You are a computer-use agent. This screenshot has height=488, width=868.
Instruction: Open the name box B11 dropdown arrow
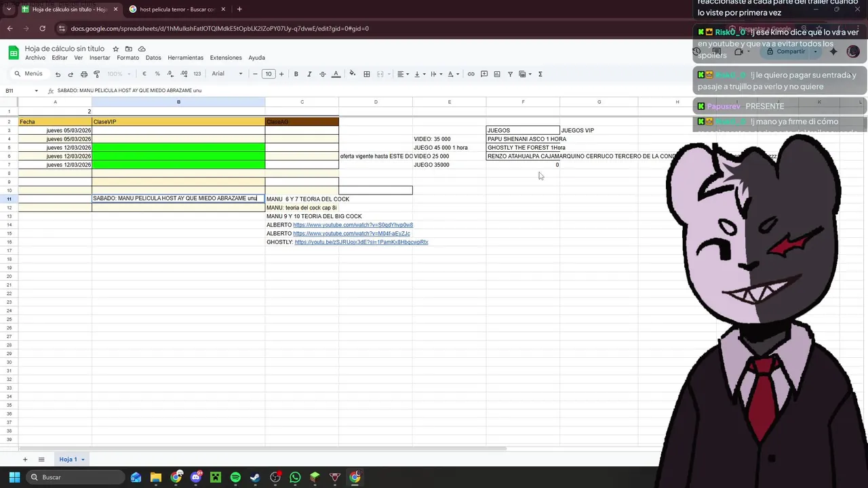[36, 91]
